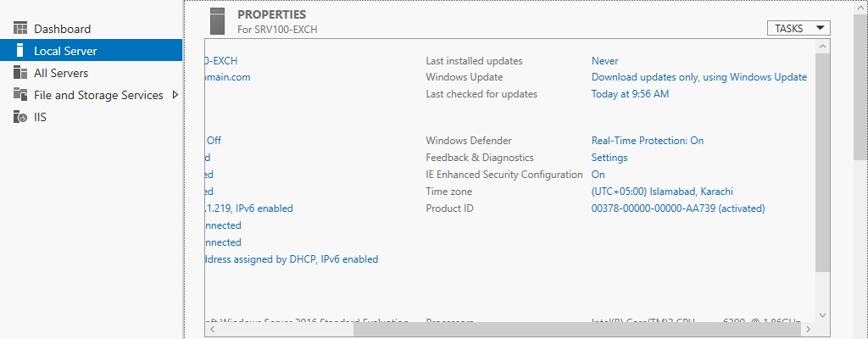Click the File and Storage Services icon

[x=20, y=95]
